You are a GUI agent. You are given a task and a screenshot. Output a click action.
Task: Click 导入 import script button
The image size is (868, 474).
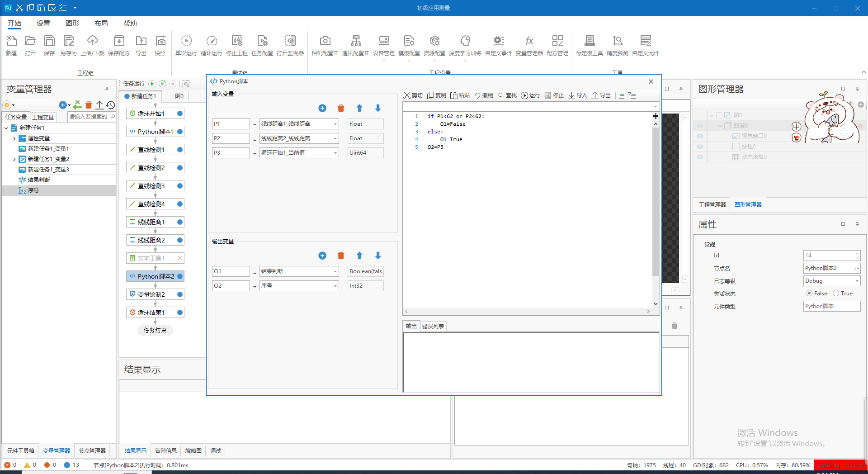[577, 95]
